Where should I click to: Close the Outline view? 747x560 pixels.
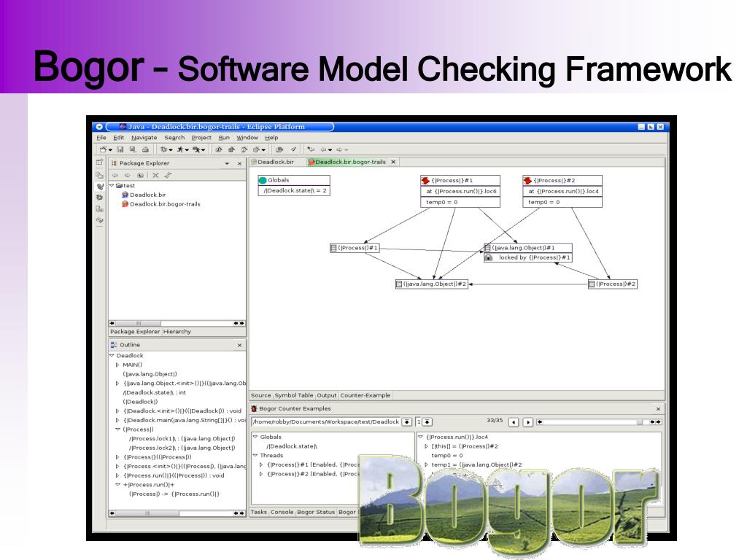point(239,345)
